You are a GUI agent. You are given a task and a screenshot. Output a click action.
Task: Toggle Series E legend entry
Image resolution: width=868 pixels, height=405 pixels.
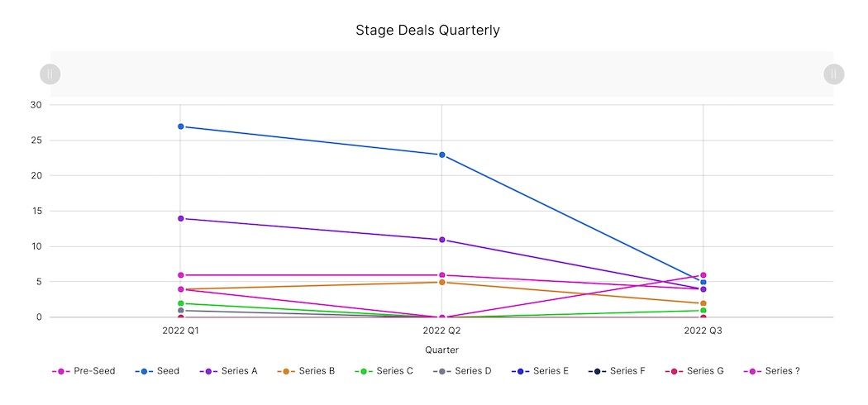click(x=541, y=371)
